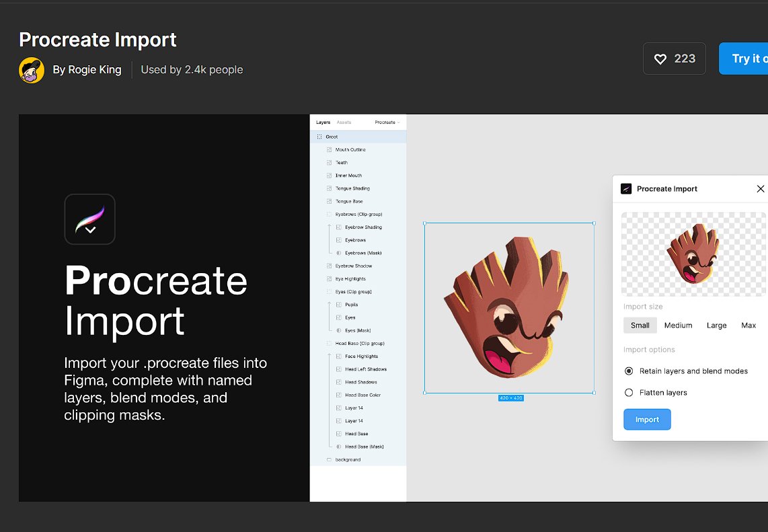Choose Max import size
768x532 pixels.
click(x=748, y=326)
